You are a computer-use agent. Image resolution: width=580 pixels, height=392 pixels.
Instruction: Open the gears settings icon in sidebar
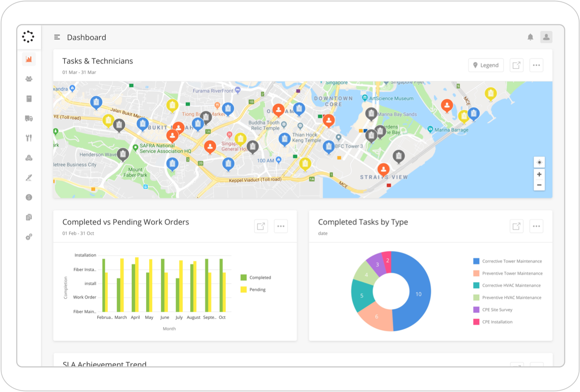tap(29, 237)
